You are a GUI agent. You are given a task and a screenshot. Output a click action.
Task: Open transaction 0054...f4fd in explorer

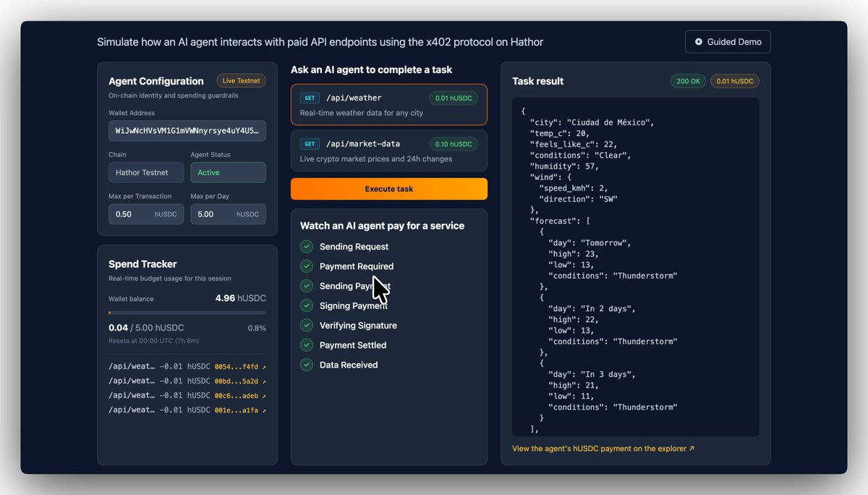tap(240, 367)
